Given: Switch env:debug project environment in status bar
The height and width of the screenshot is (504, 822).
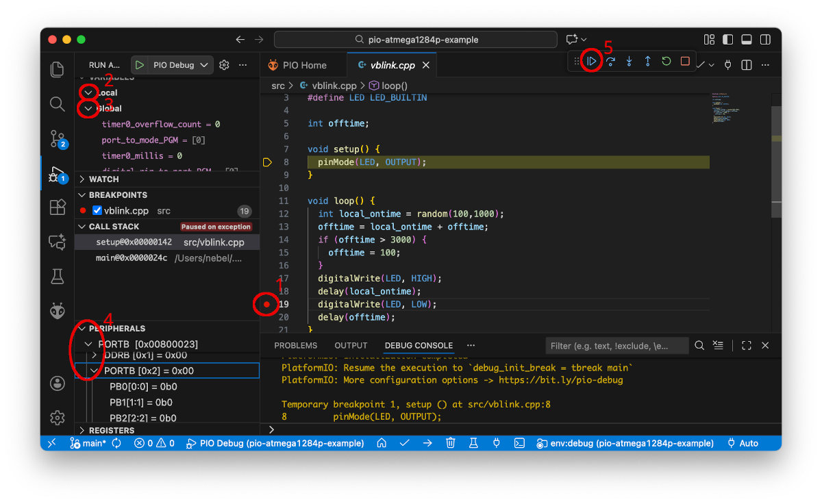Looking at the screenshot, I should [x=625, y=443].
